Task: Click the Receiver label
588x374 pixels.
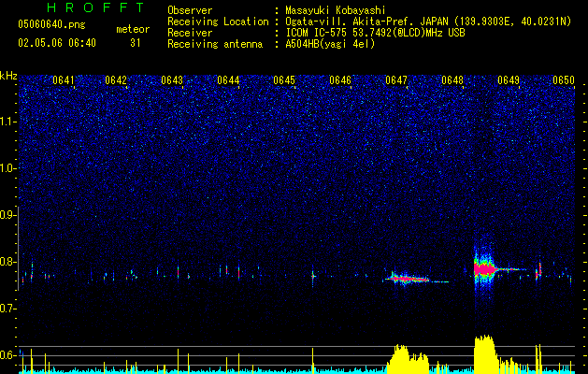Action: (x=190, y=33)
